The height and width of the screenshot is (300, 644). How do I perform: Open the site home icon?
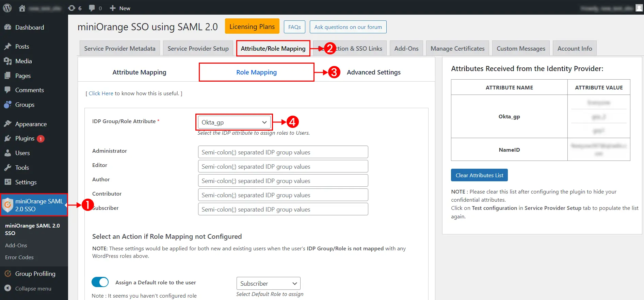(22, 8)
